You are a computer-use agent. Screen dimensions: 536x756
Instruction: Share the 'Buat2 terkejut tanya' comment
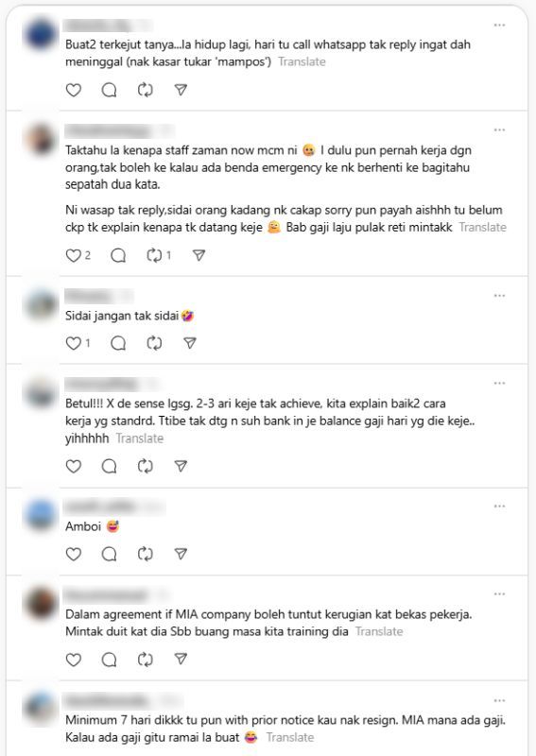point(181,90)
